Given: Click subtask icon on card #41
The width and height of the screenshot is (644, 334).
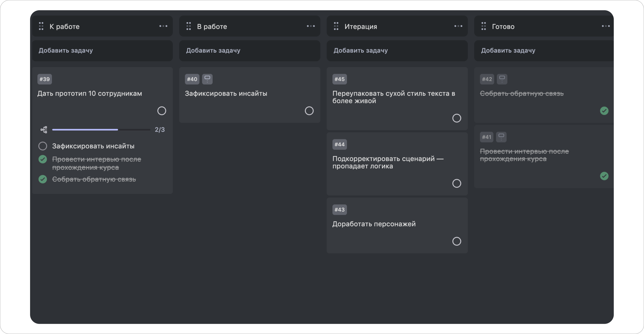Looking at the screenshot, I should point(501,137).
